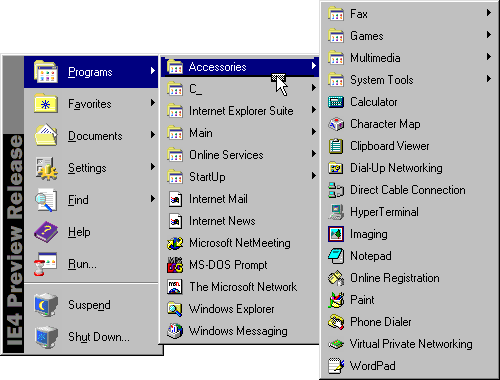Choose Shut Down... from Start menu
Image resolution: width=500 pixels, height=380 pixels.
click(x=91, y=337)
